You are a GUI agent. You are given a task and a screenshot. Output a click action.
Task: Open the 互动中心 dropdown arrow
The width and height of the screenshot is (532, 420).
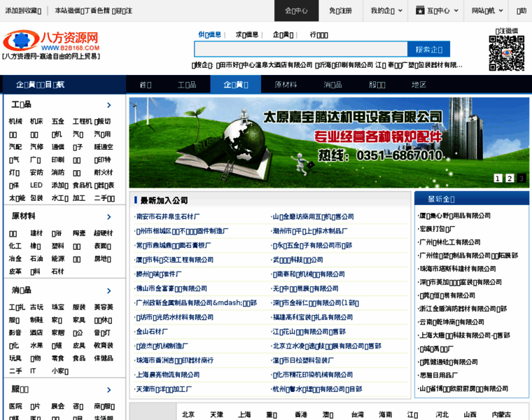tap(456, 11)
